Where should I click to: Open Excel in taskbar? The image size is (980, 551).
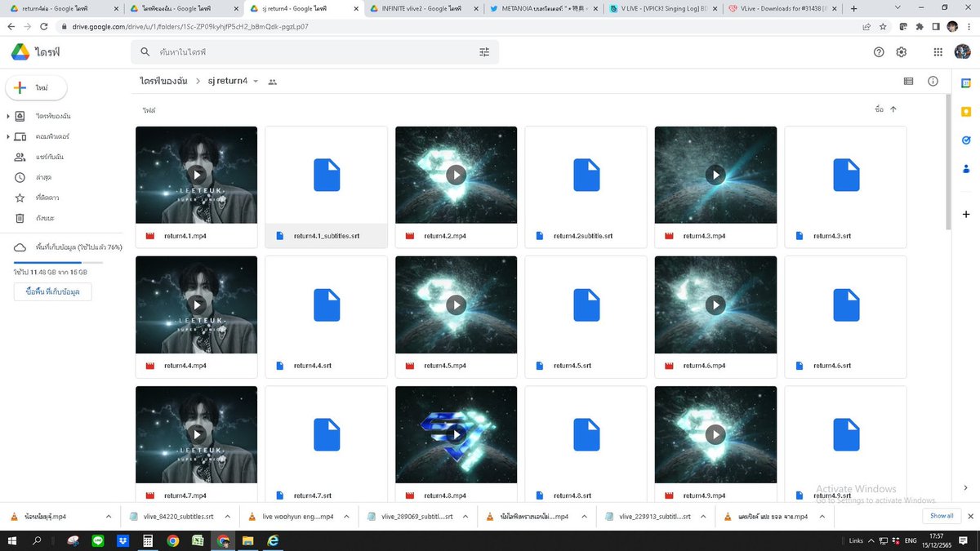pyautogui.click(x=198, y=540)
